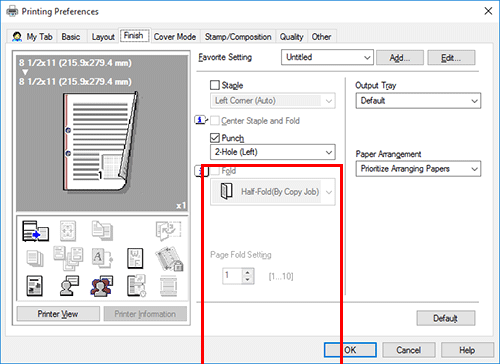The height and width of the screenshot is (364, 500).
Task: Toggle the Center Staple and Fold checkbox
Action: point(215,120)
